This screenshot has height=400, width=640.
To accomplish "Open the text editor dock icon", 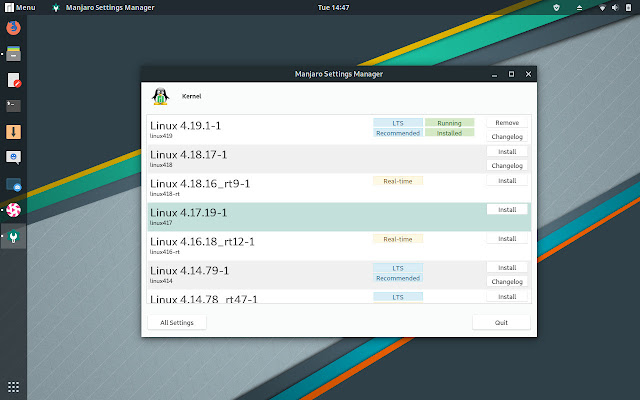I will tap(13, 80).
